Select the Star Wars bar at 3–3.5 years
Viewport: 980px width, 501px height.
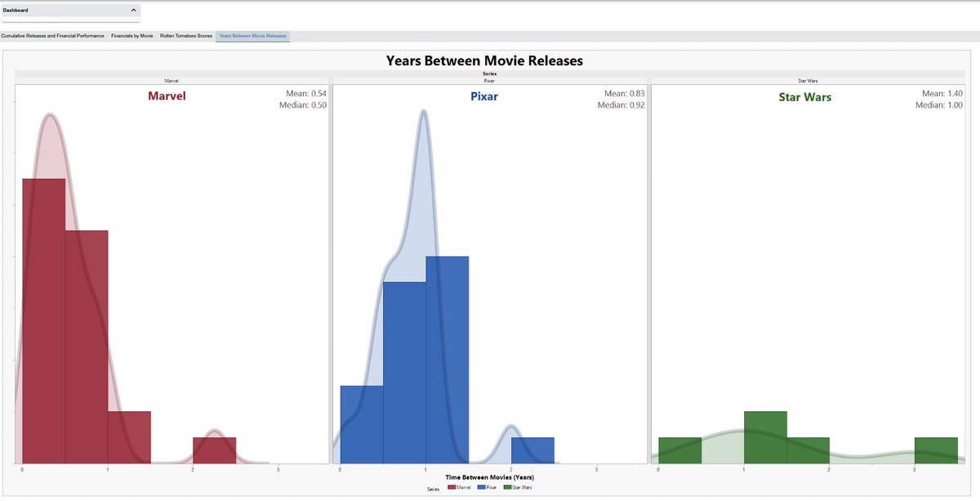(x=936, y=450)
